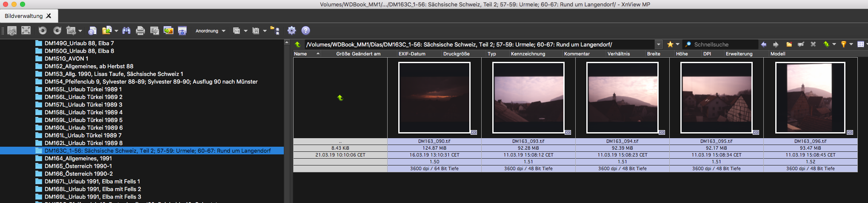Click the favorites star icon
868x203 pixels.
coord(670,44)
